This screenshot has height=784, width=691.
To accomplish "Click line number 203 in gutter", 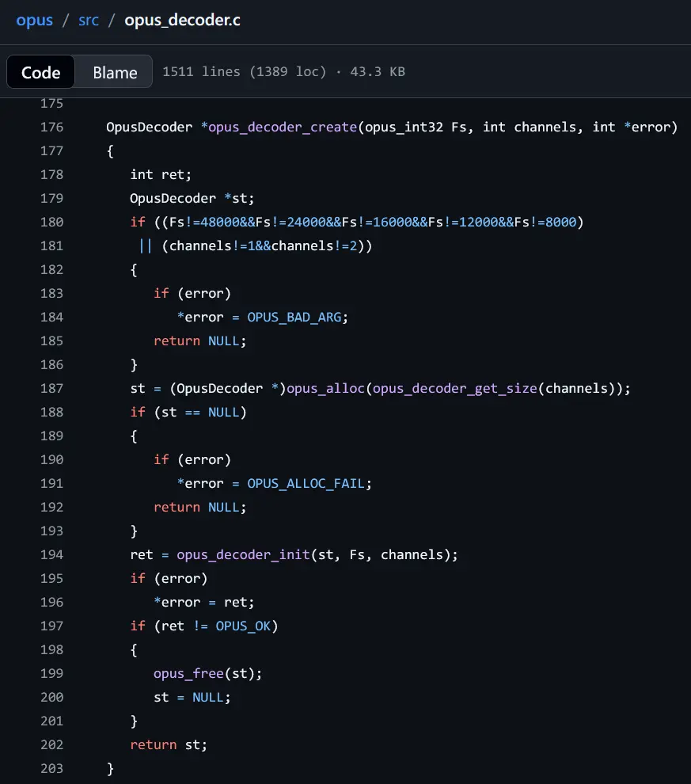I will (x=51, y=768).
